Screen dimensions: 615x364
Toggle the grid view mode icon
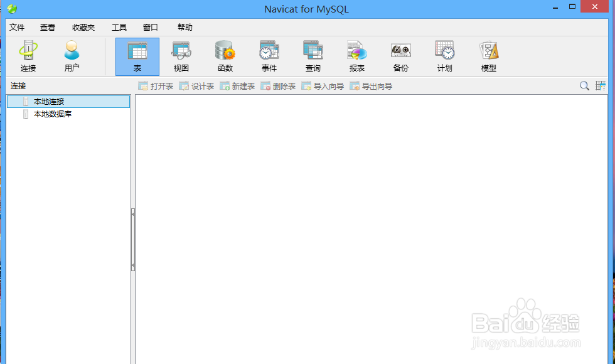[x=601, y=86]
